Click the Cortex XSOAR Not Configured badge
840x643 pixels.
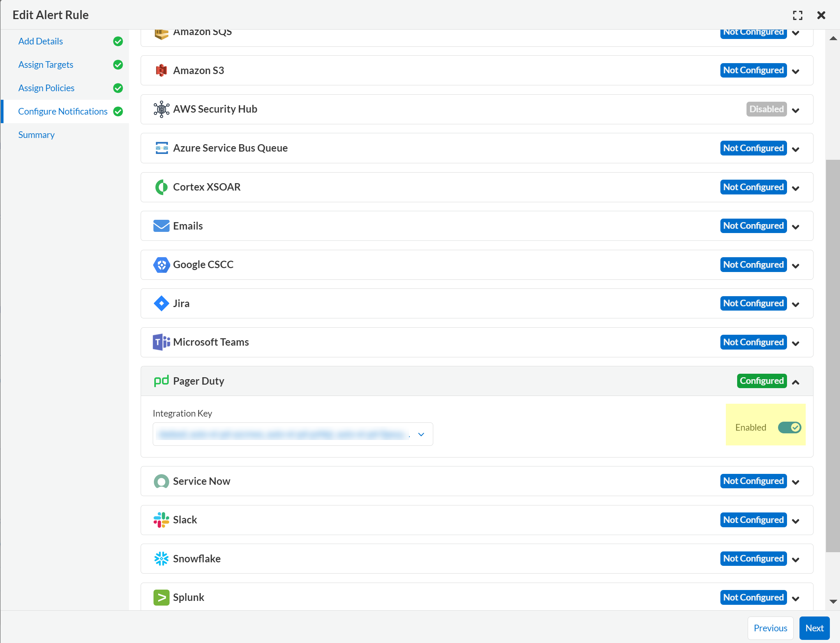pyautogui.click(x=753, y=187)
